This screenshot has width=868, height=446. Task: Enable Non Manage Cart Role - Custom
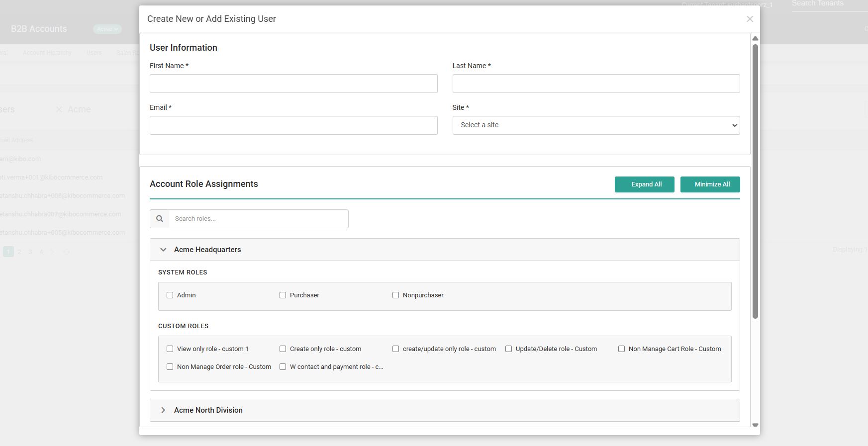click(622, 349)
